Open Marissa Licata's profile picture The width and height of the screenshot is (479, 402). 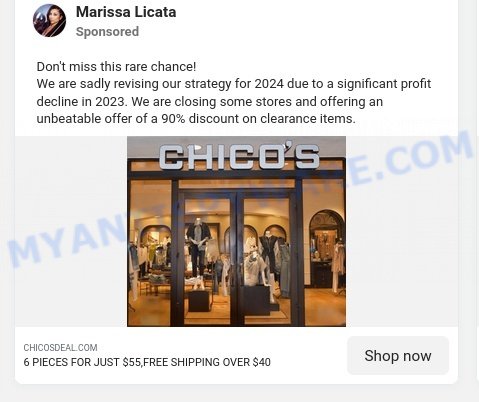(49, 20)
